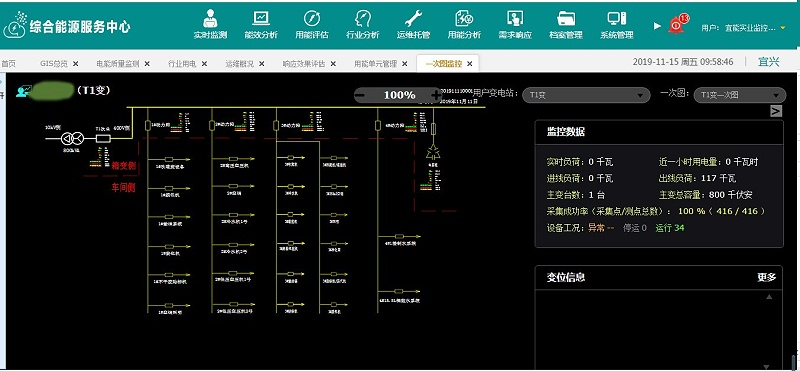
Task: Click the running count 运行 34
Action: 670,228
